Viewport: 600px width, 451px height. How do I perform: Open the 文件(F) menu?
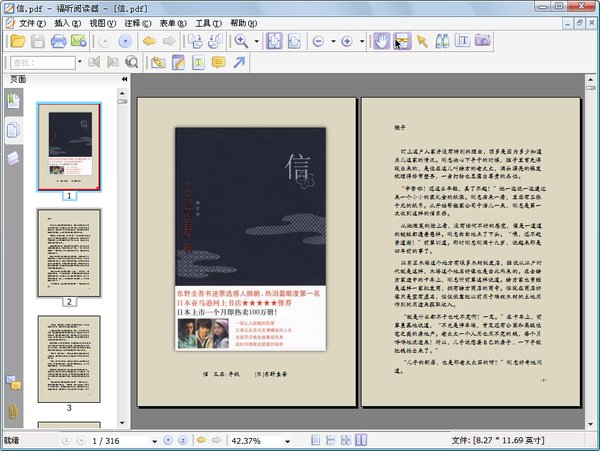pos(33,22)
